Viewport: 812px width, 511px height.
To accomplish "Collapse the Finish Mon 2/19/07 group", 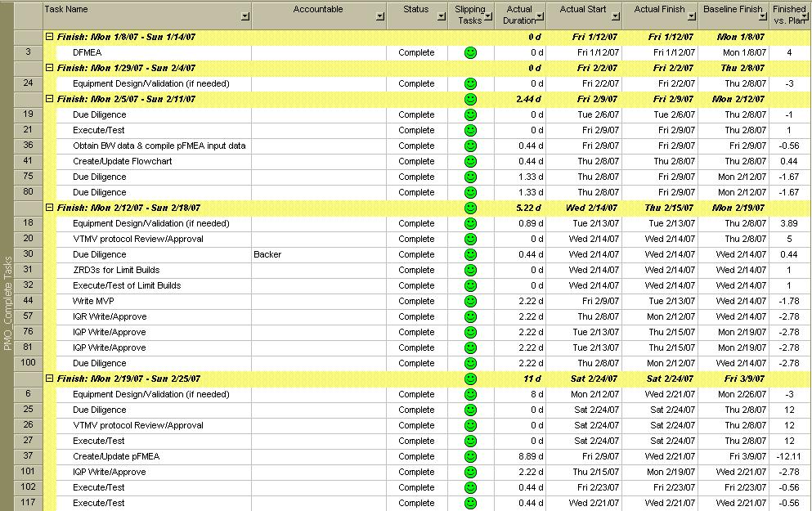I will (x=50, y=379).
